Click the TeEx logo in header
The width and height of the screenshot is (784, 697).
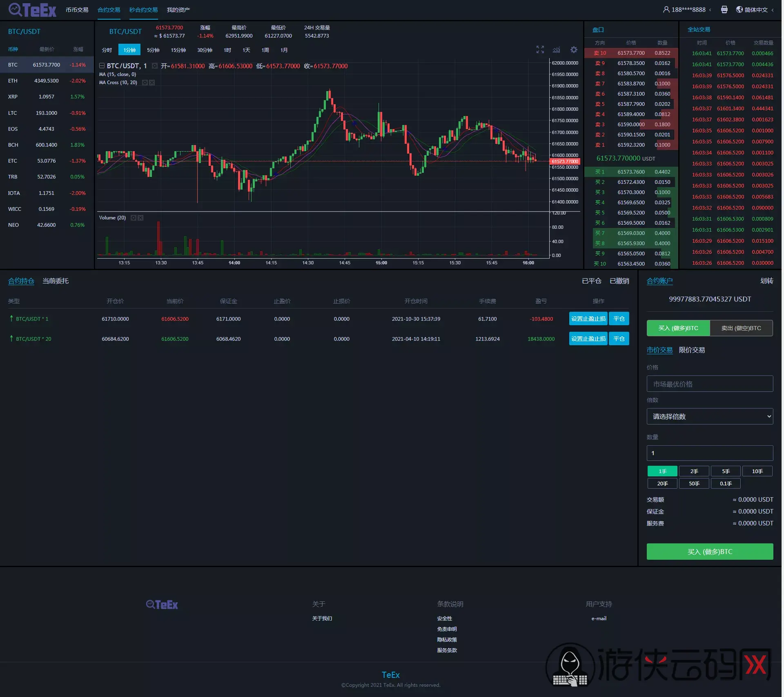tap(33, 10)
